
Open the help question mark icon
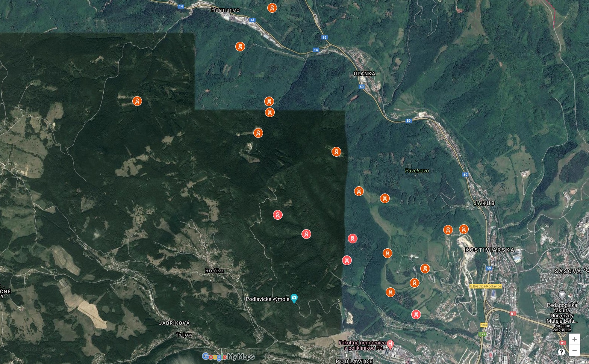click(561, 352)
